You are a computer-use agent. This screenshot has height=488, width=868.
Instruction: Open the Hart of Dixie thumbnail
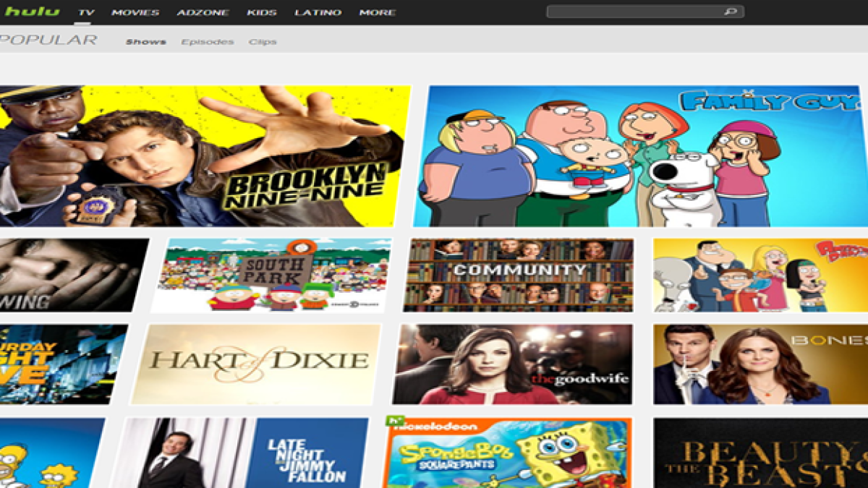pos(255,364)
